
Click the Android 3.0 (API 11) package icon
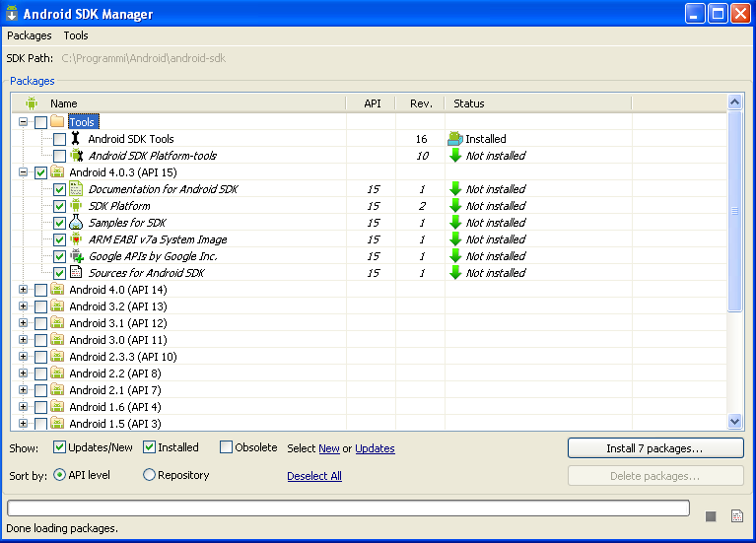[57, 339]
